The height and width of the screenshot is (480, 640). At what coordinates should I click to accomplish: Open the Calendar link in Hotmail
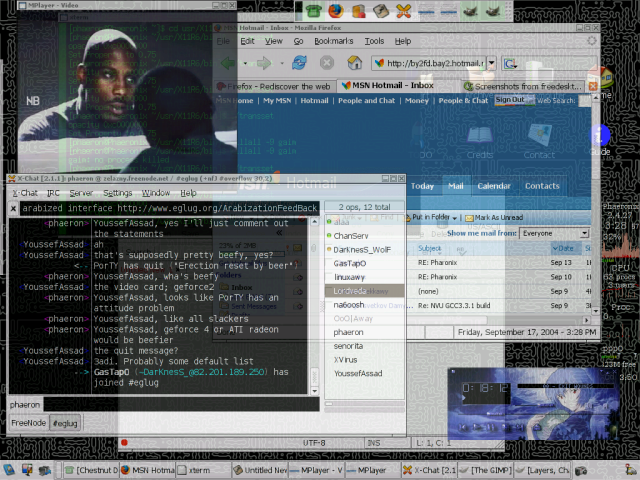coord(494,186)
